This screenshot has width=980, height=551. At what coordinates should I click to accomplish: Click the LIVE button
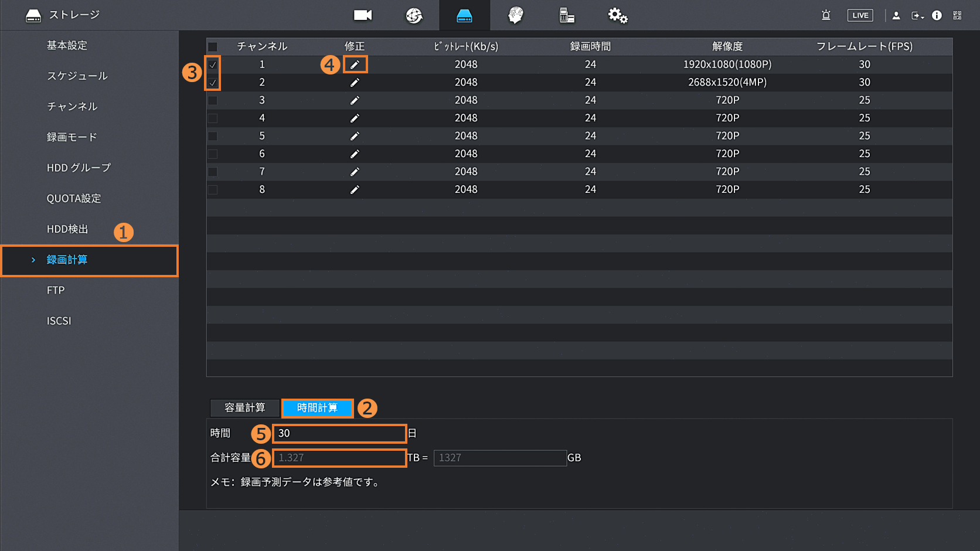tap(860, 15)
